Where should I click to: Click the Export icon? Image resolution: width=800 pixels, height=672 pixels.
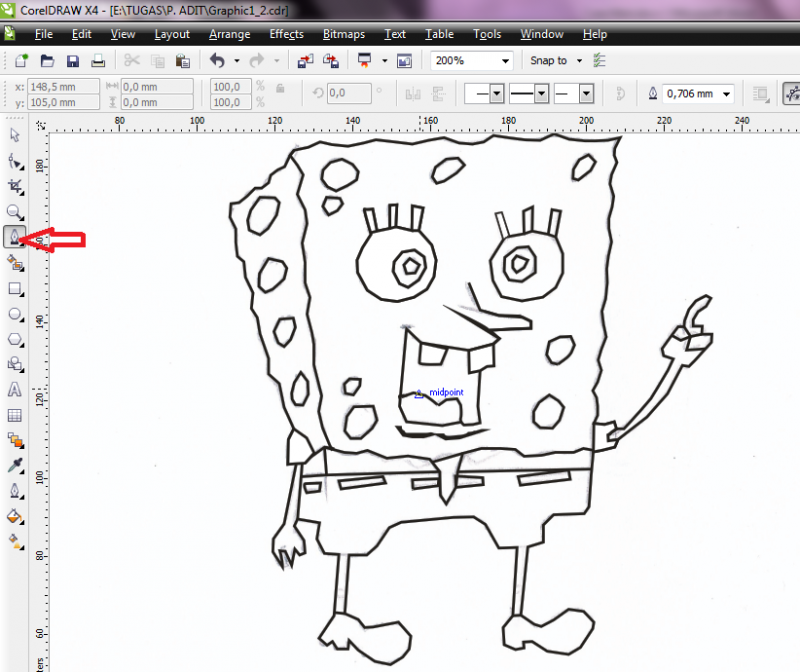(331, 61)
